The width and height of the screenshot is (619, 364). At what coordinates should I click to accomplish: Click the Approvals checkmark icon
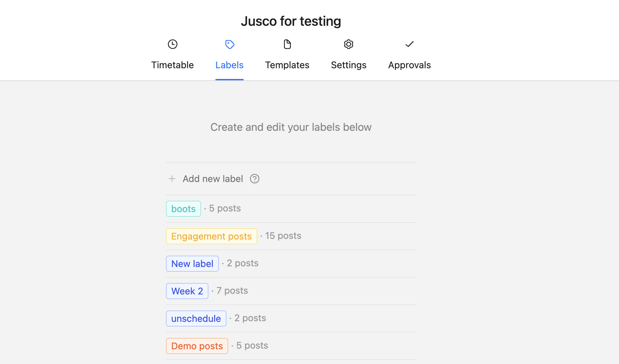409,44
